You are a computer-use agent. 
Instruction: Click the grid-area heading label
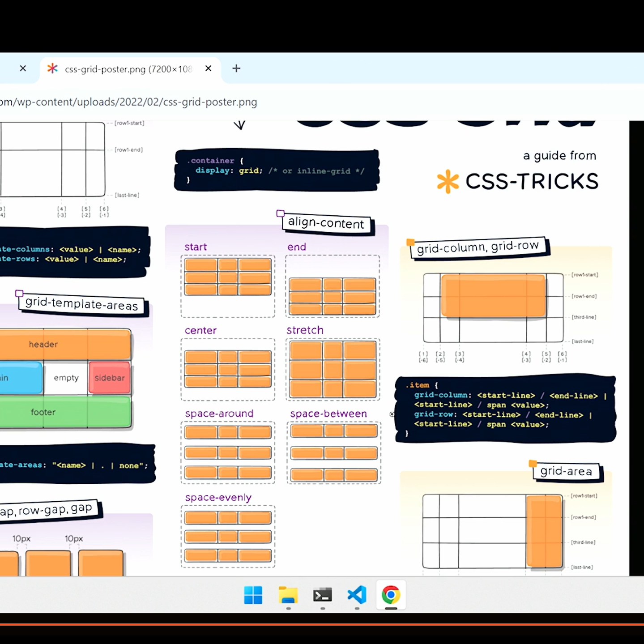click(x=566, y=471)
